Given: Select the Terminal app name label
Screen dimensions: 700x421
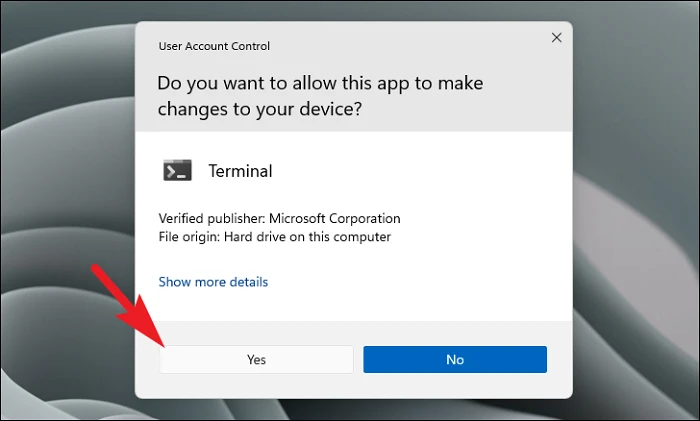Looking at the screenshot, I should click(240, 171).
